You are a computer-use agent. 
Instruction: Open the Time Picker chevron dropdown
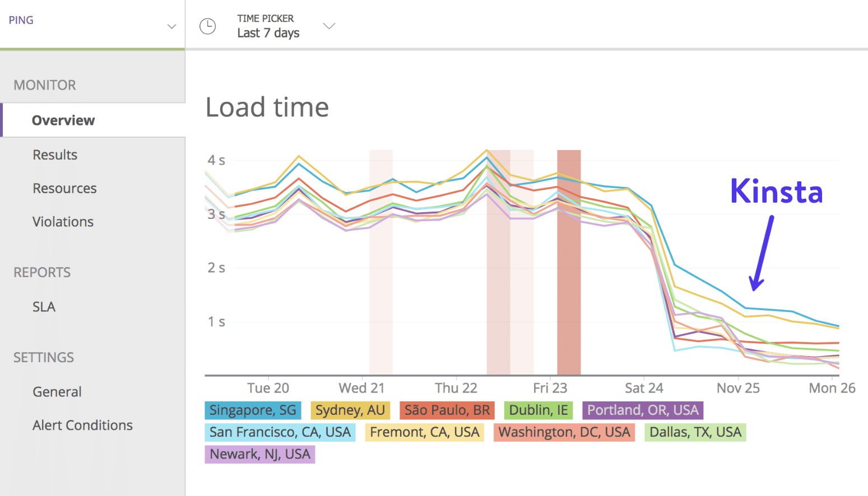(329, 26)
